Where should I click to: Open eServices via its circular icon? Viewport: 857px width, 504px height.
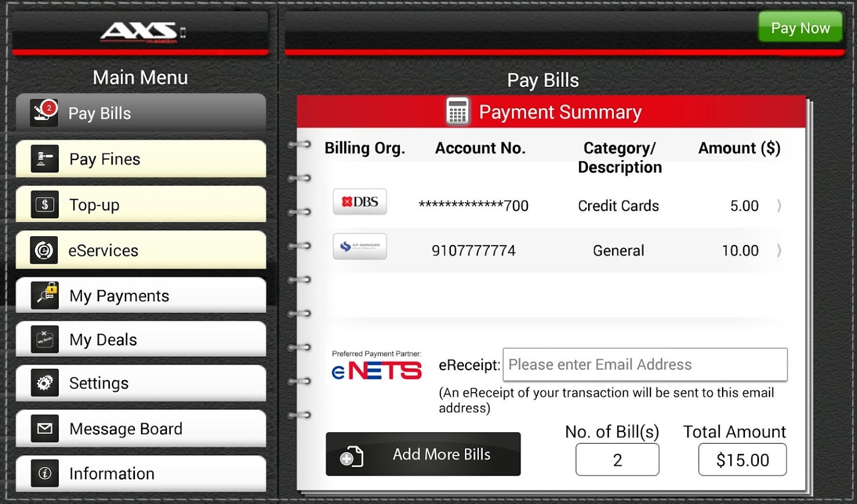point(44,250)
